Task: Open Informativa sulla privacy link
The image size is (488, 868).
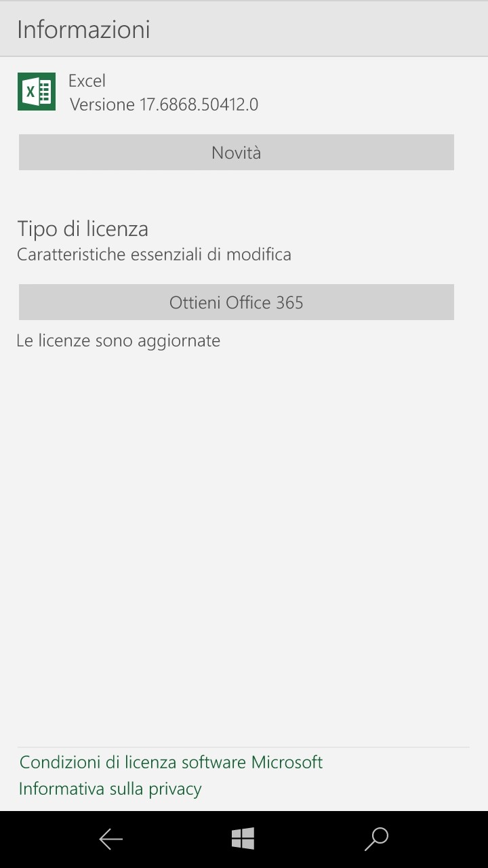Action: pyautogui.click(x=110, y=789)
